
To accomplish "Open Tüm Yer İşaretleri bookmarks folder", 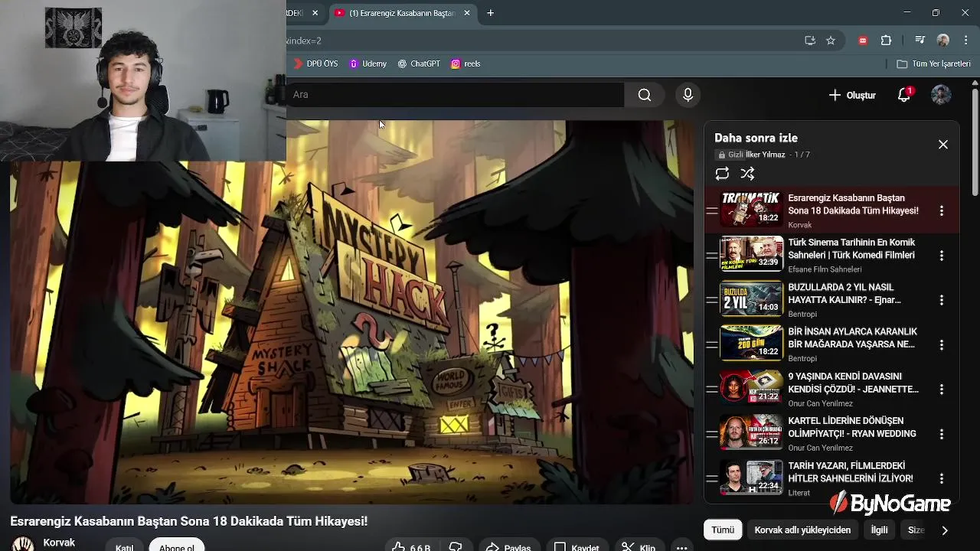I will (x=933, y=64).
